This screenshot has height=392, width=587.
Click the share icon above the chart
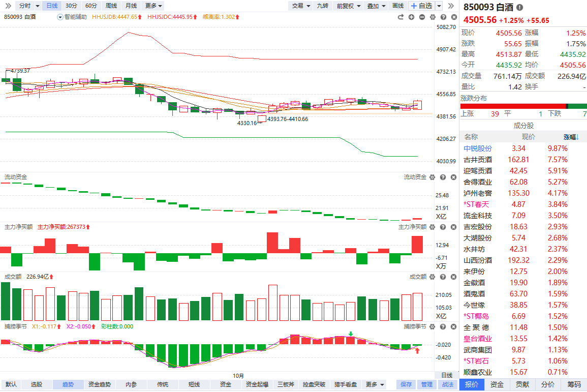(x=400, y=17)
